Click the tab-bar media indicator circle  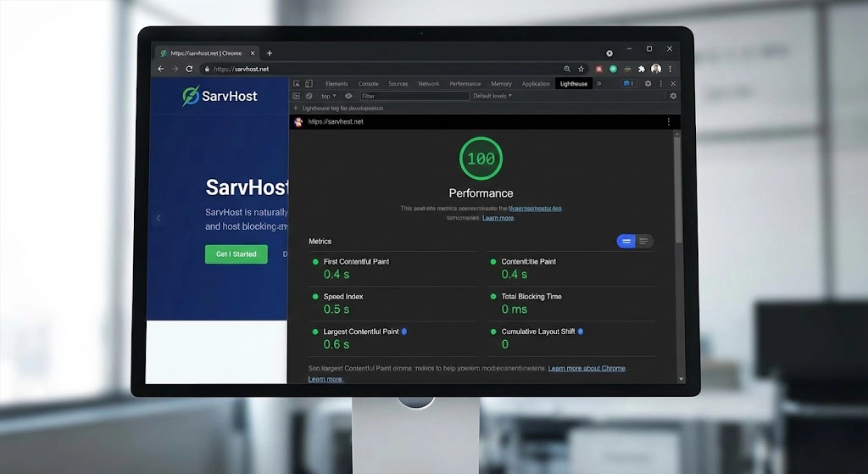coord(609,53)
